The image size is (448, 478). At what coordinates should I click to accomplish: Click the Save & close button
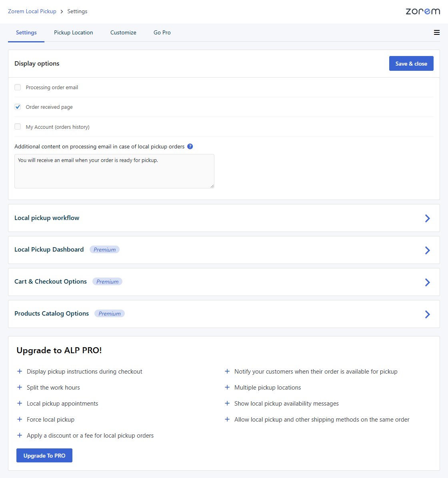[411, 64]
